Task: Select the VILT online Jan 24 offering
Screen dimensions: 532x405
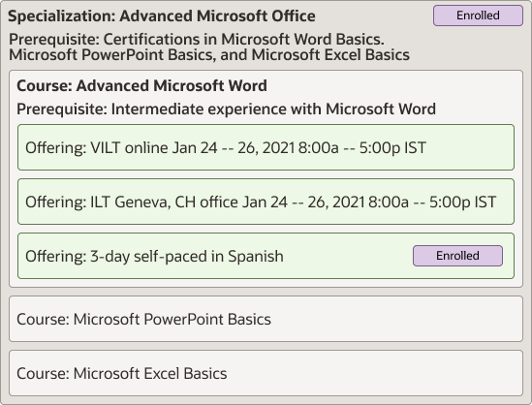Action: [x=266, y=147]
